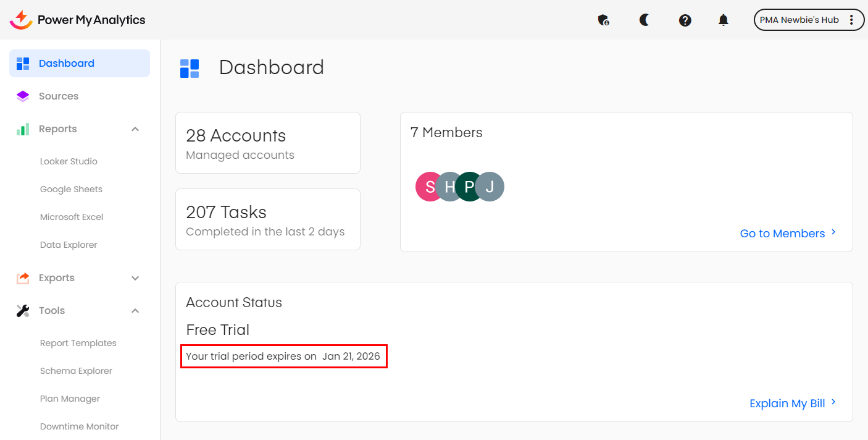Click the Tools wrench icon
The image size is (868, 440).
click(23, 311)
